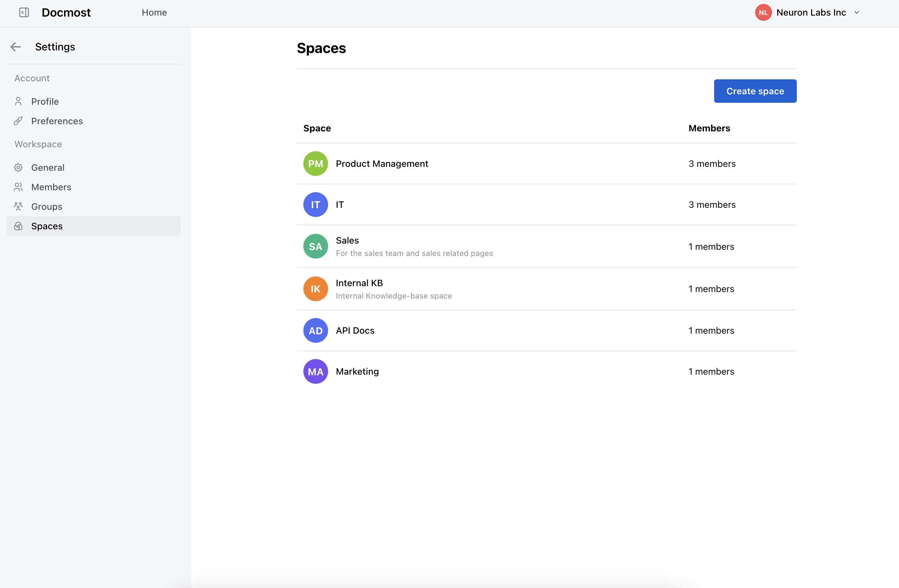Click the SA Sales avatar
This screenshot has width=899, height=588.
(315, 247)
